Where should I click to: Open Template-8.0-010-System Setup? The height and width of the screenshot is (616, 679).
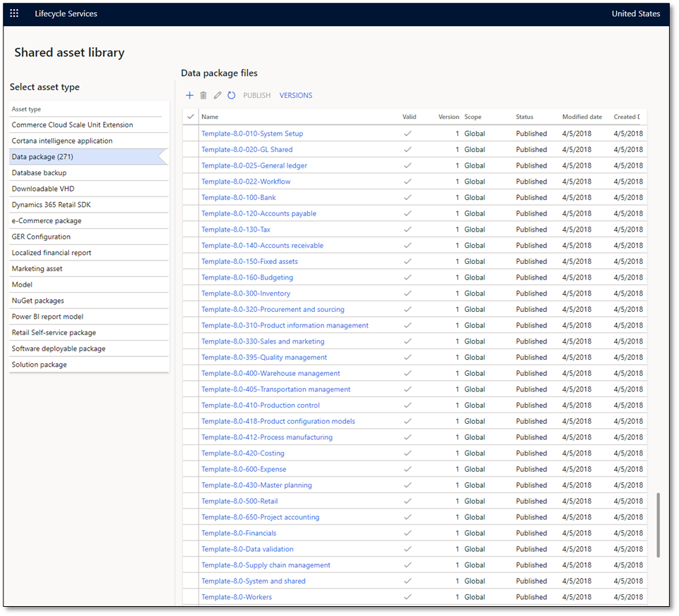251,133
